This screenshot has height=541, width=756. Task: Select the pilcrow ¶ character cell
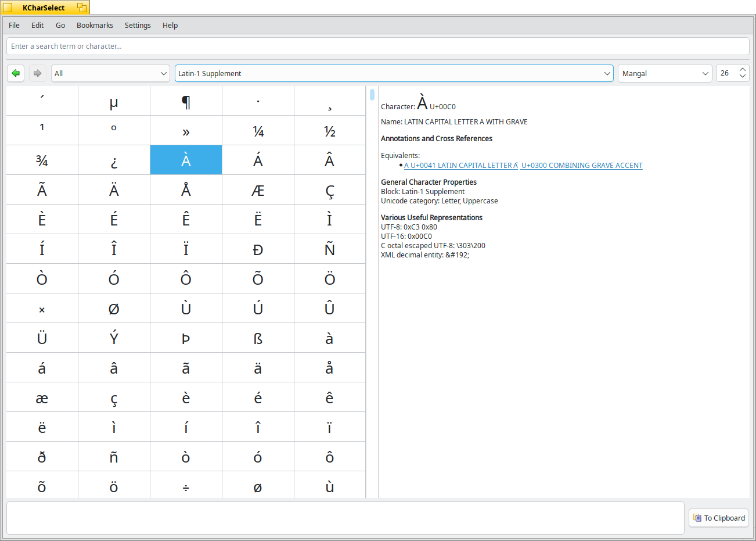point(186,101)
